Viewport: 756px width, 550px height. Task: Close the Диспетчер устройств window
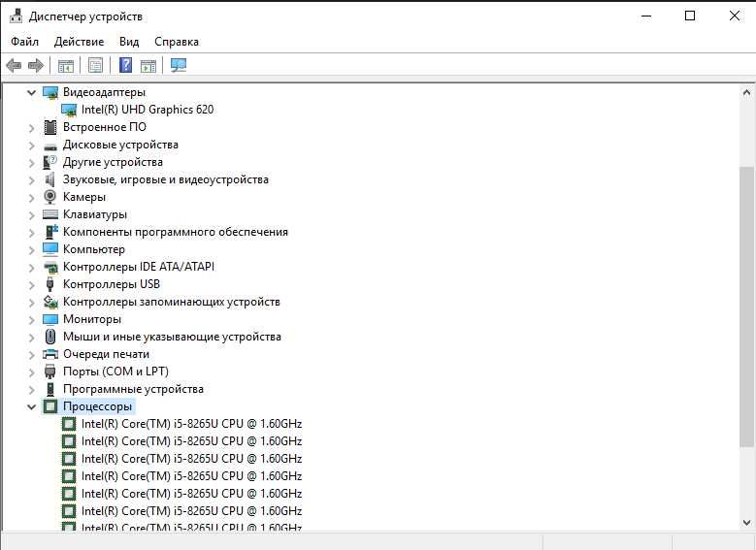(735, 16)
